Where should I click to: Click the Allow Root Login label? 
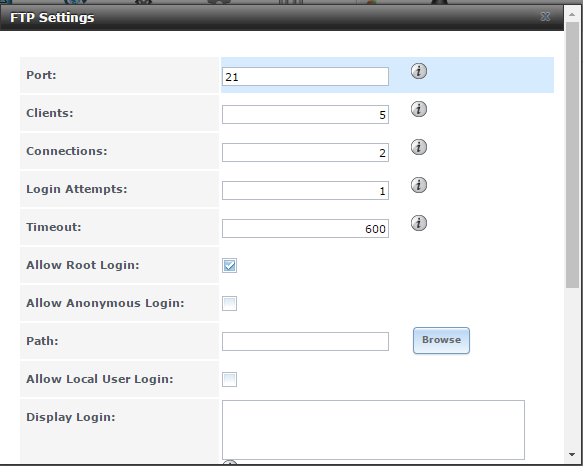pyautogui.click(x=83, y=265)
